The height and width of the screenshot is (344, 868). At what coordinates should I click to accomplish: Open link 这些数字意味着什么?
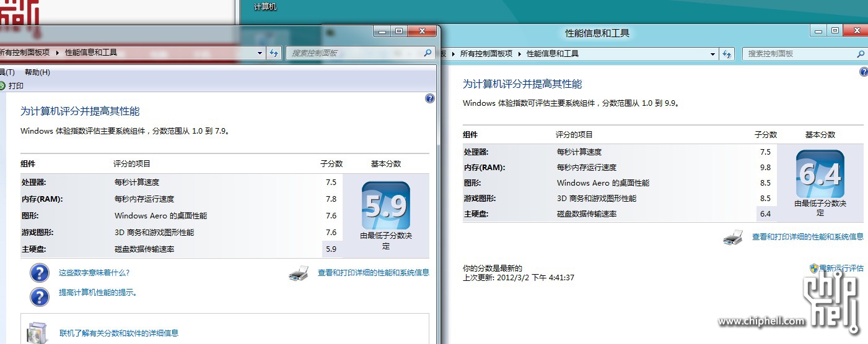click(94, 272)
